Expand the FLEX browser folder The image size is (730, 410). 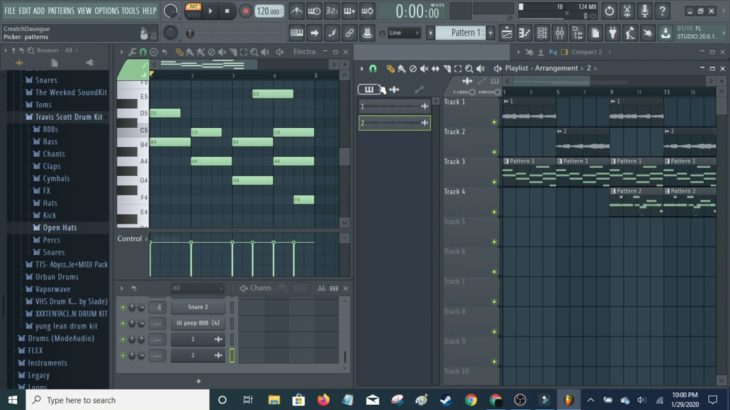coord(30,350)
